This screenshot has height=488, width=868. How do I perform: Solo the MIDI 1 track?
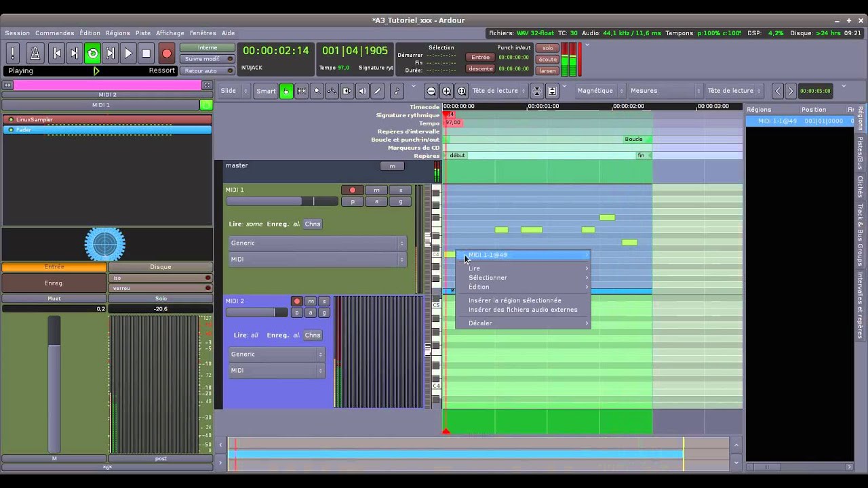click(401, 190)
